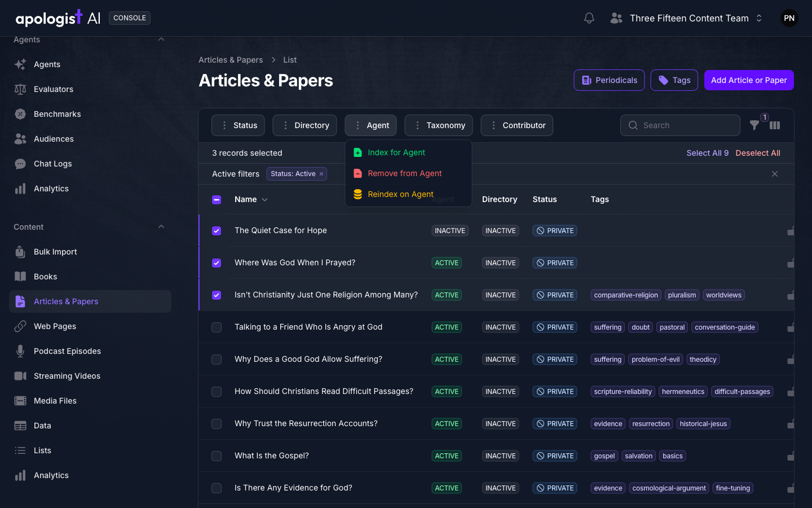Click the apologist AI logo

point(58,18)
